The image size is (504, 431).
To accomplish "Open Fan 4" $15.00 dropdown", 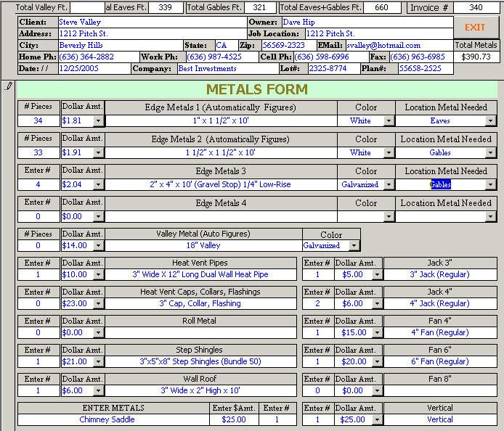I will click(x=377, y=333).
